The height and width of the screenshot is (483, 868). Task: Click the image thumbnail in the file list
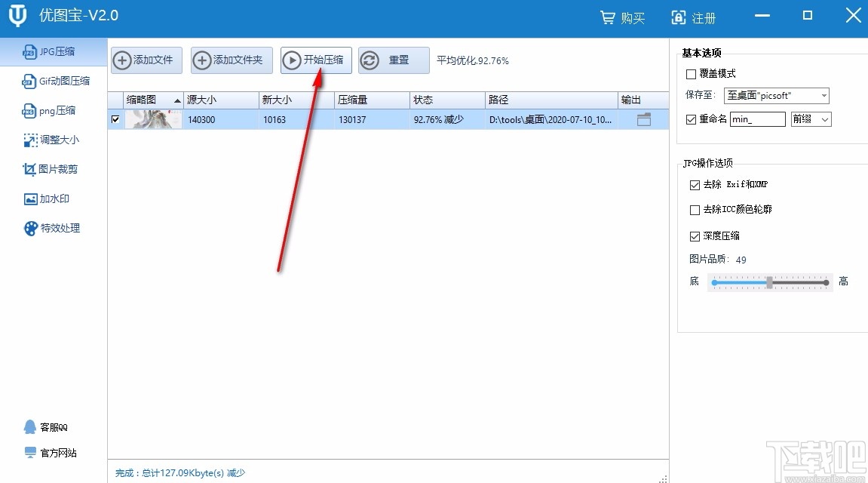[153, 118]
